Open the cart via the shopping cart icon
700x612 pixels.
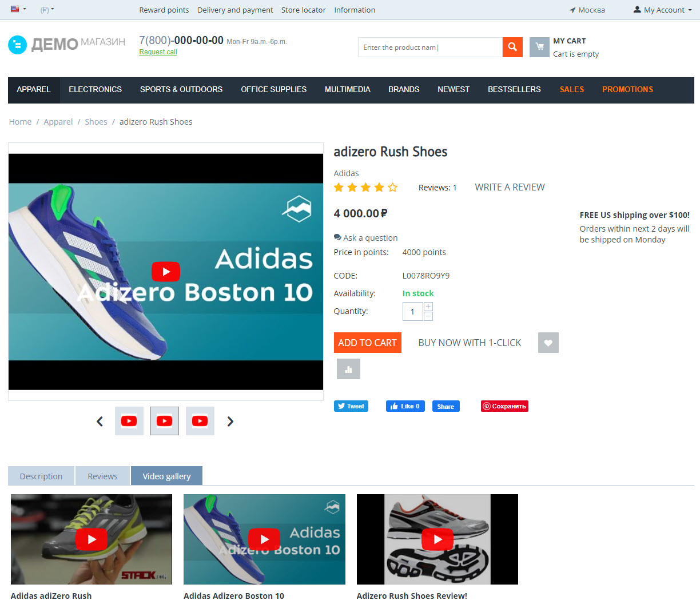click(x=538, y=47)
